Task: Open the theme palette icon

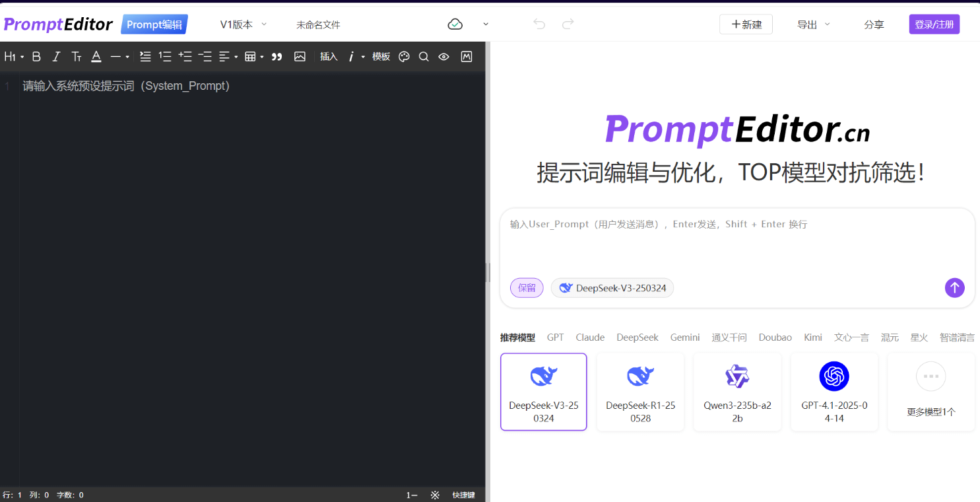Action: [x=404, y=57]
